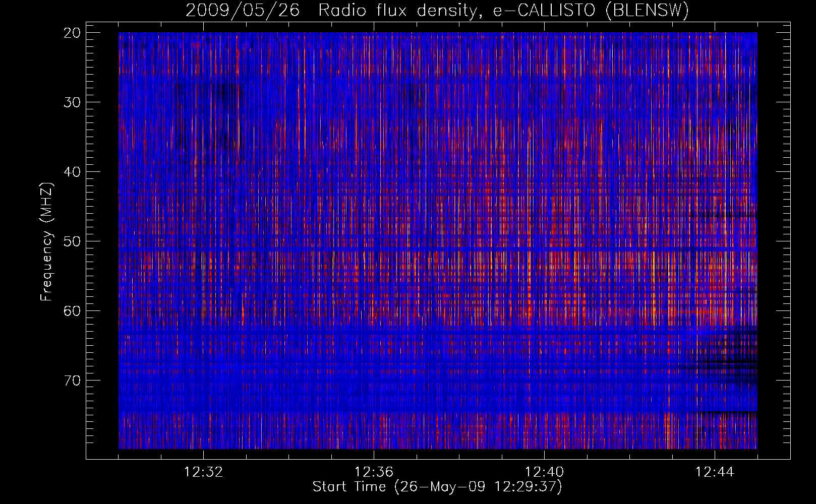Click the frequency tick label 60
The height and width of the screenshot is (504, 816).
[73, 311]
